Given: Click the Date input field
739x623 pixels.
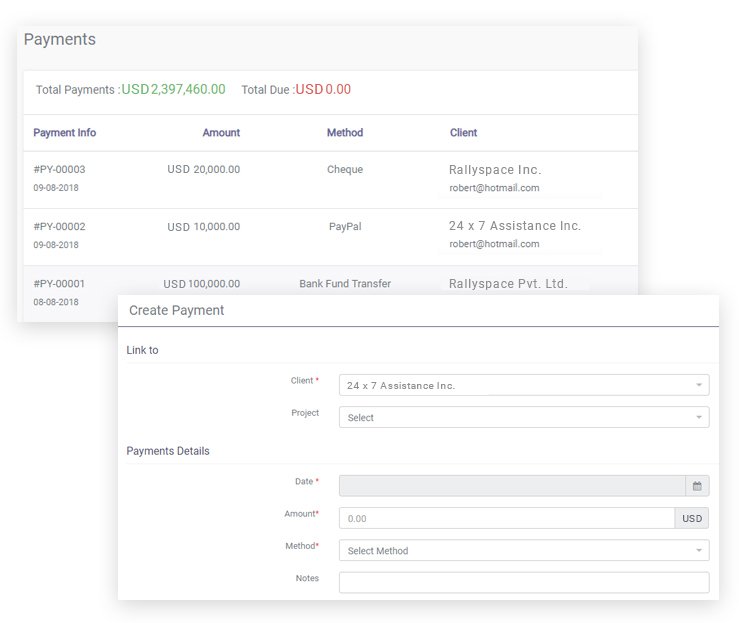Looking at the screenshot, I should pyautogui.click(x=511, y=486).
